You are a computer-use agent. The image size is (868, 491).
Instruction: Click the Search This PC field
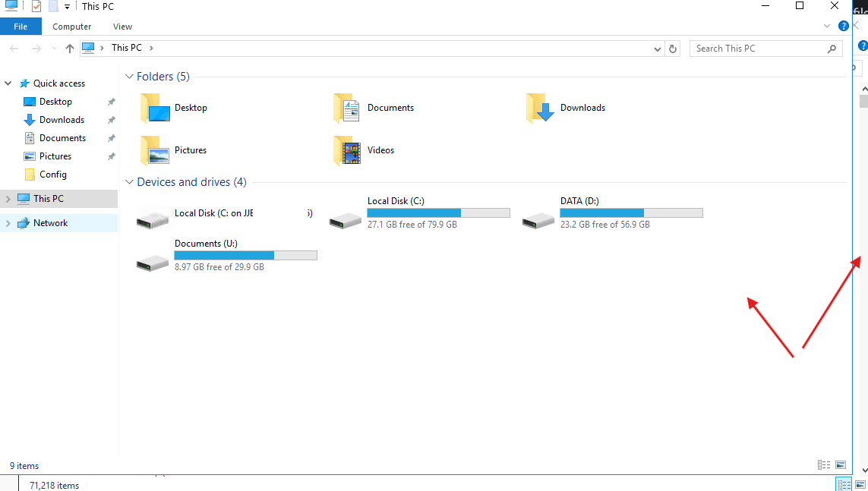point(759,49)
